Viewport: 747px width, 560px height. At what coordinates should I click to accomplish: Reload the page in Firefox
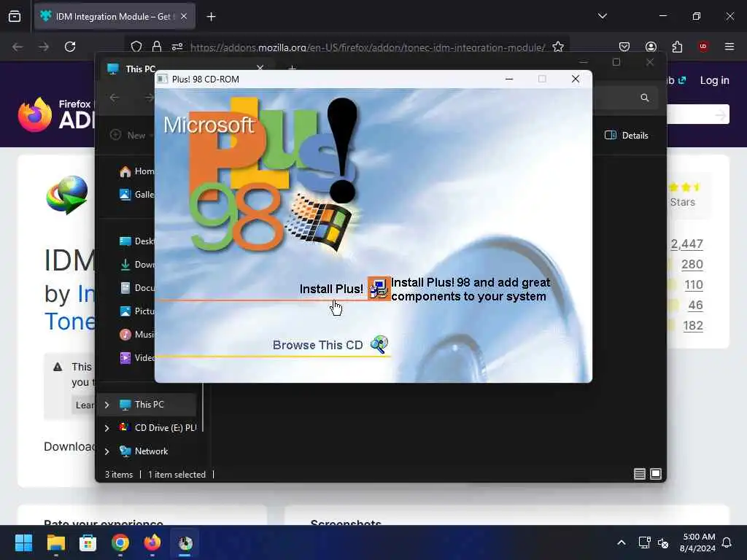pos(70,47)
